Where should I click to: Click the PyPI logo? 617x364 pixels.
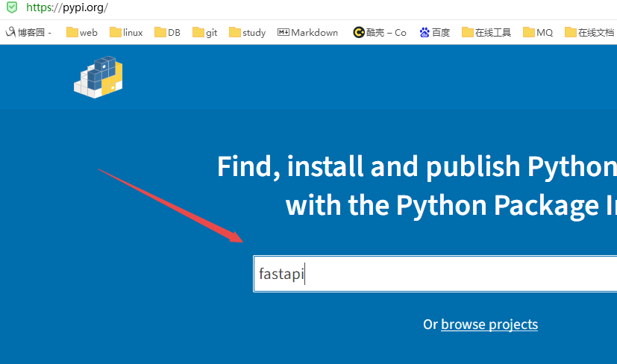tap(98, 76)
